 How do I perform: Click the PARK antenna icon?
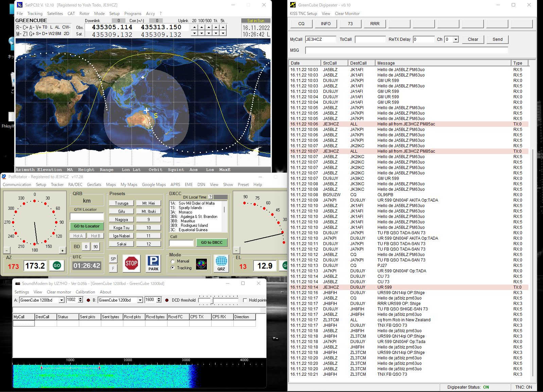pos(153,263)
